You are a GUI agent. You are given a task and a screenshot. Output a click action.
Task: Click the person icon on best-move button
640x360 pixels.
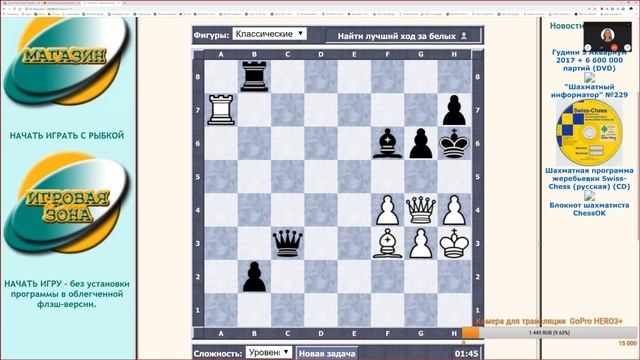[x=464, y=36]
